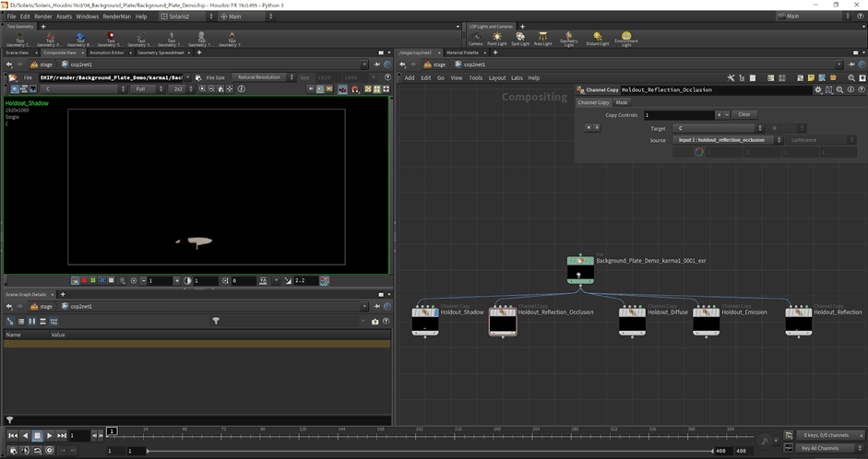Viewport: 868px width, 459px height.
Task: Create a Point Light from shelf
Action: point(497,39)
